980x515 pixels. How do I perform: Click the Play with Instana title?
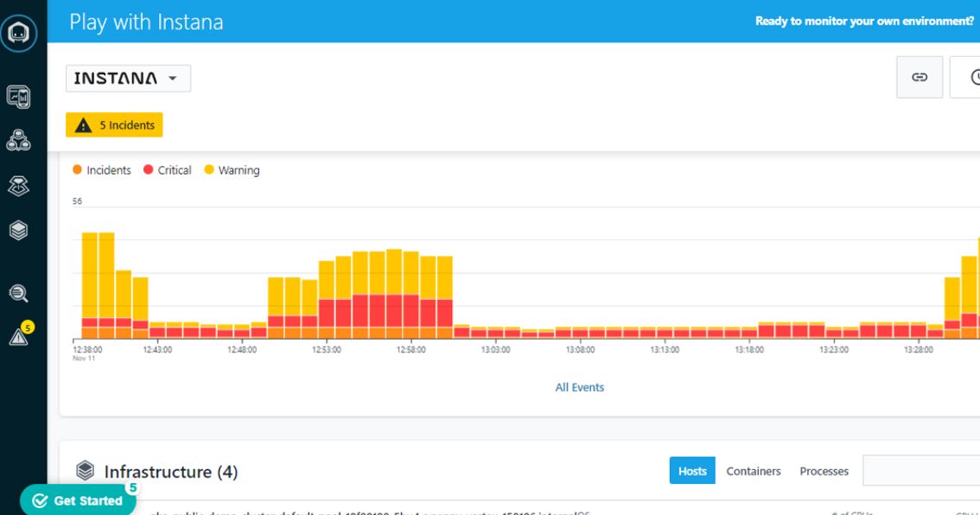point(146,22)
